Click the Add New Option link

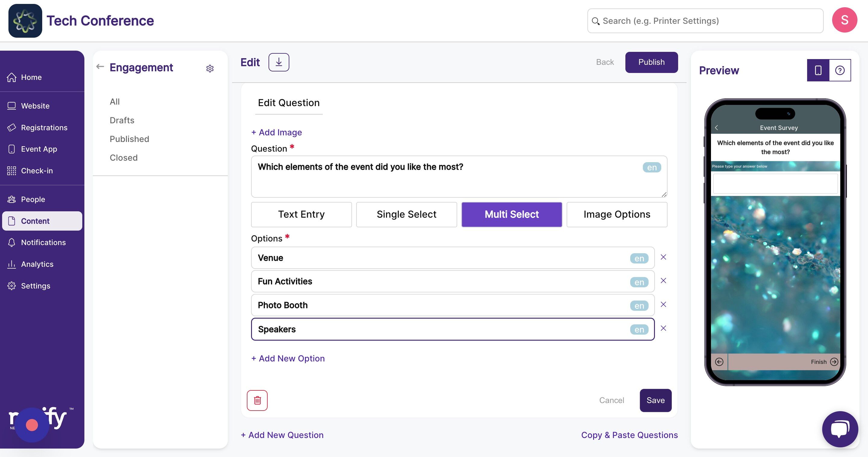click(x=288, y=358)
